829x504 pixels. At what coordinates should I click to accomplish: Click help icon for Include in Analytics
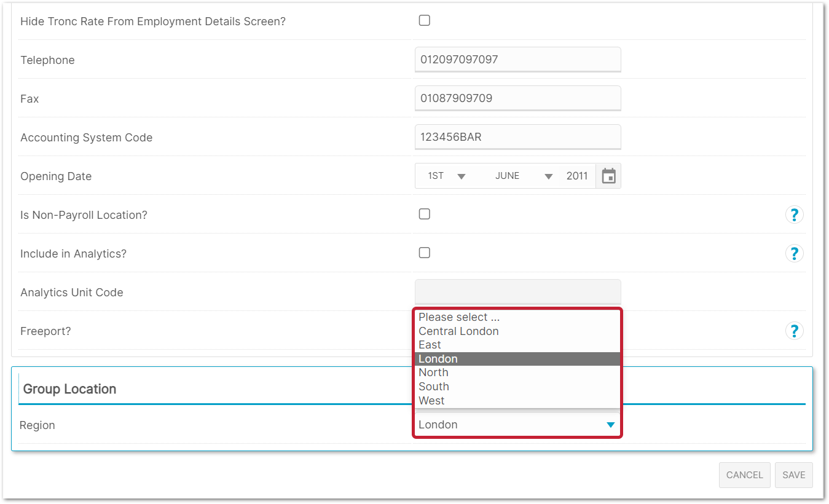pos(794,253)
